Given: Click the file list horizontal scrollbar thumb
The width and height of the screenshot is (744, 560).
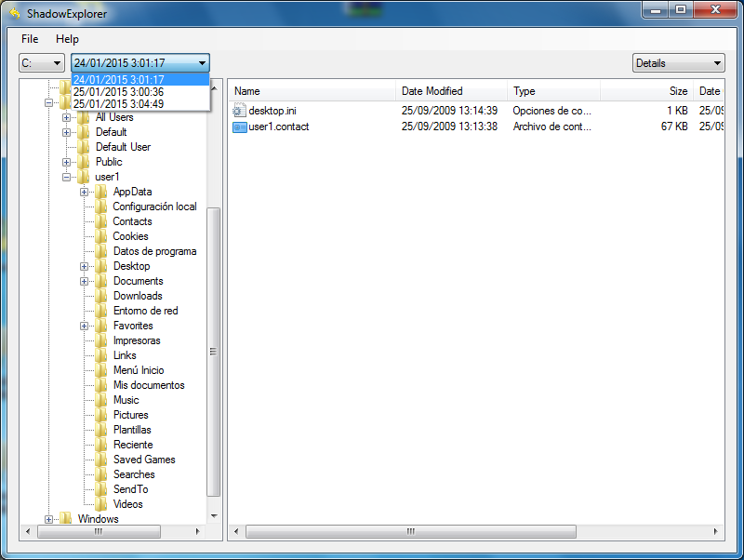Looking at the screenshot, I should tap(411, 531).
